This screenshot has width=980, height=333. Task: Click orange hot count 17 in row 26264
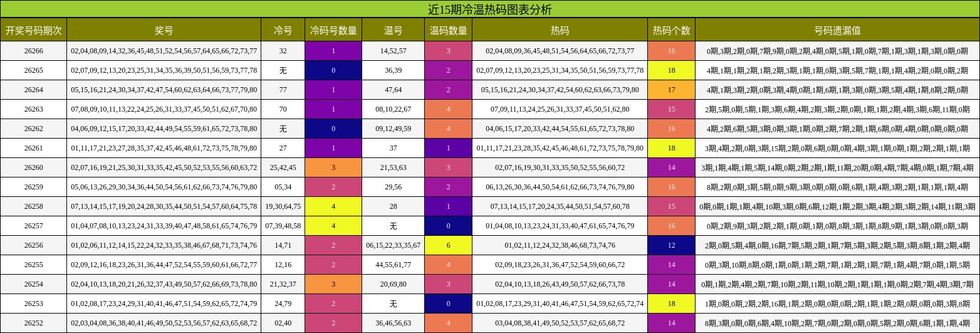click(672, 90)
